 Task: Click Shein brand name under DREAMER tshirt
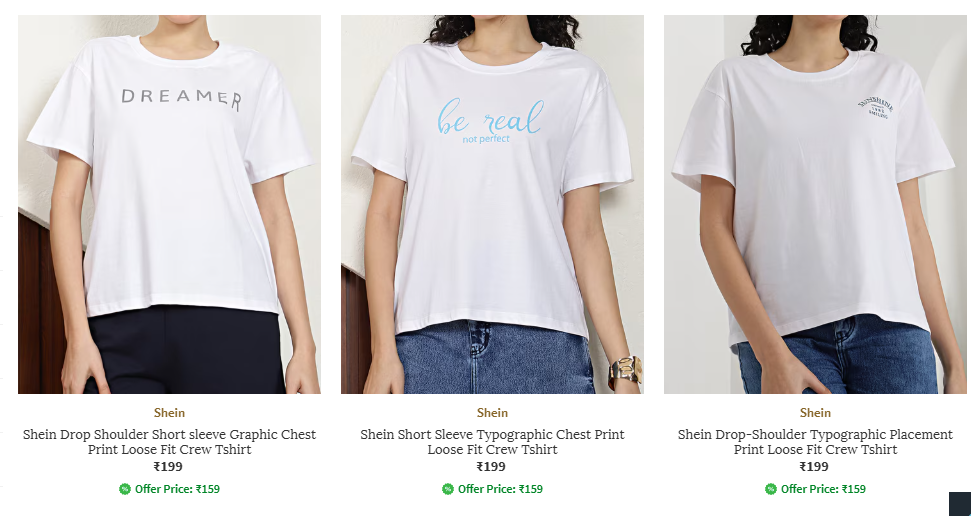point(169,413)
